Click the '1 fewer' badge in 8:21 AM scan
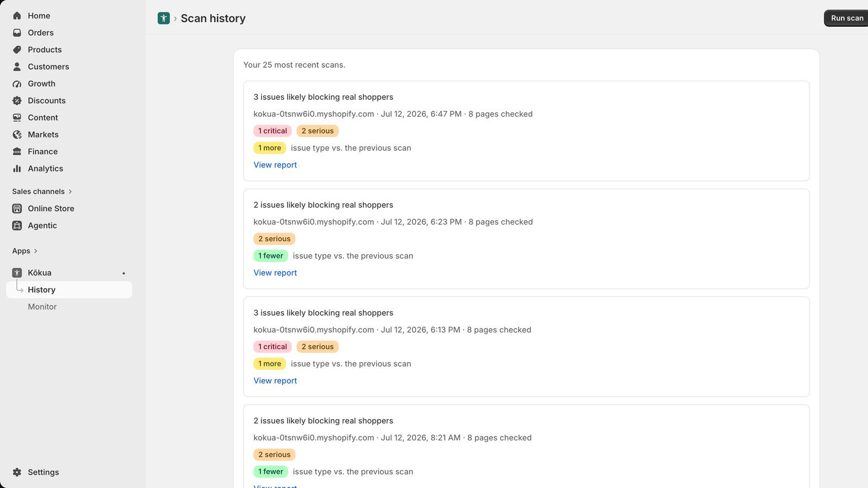The width and height of the screenshot is (868, 488). 271,472
